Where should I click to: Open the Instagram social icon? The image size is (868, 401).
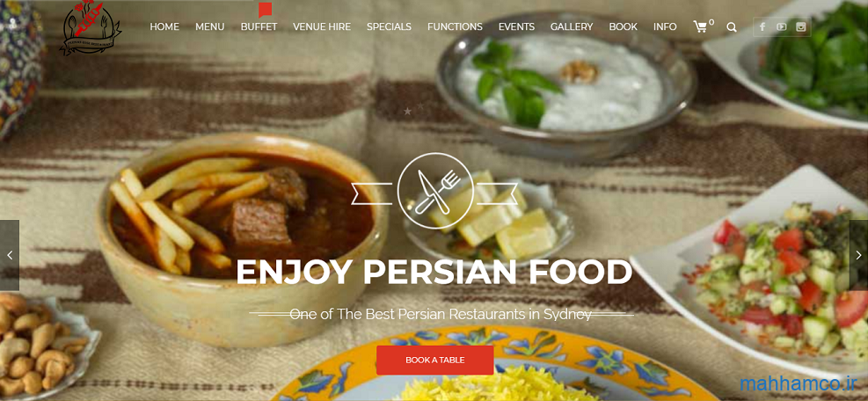[x=800, y=26]
